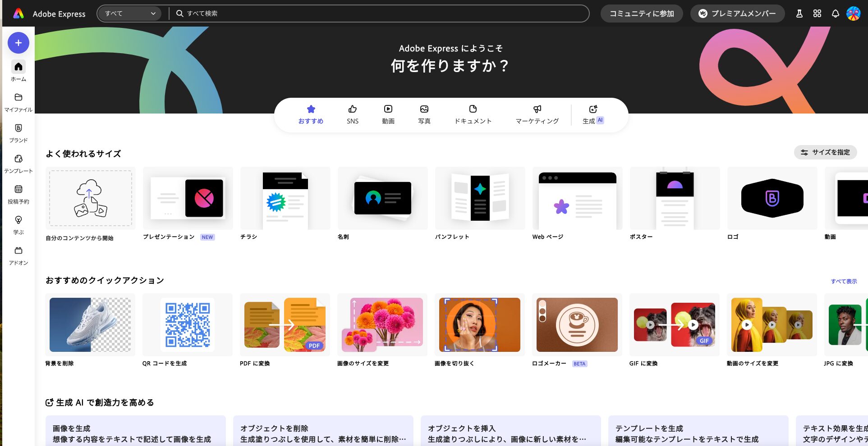Open the user profile avatar menu
The height and width of the screenshot is (446, 868).
click(x=853, y=14)
